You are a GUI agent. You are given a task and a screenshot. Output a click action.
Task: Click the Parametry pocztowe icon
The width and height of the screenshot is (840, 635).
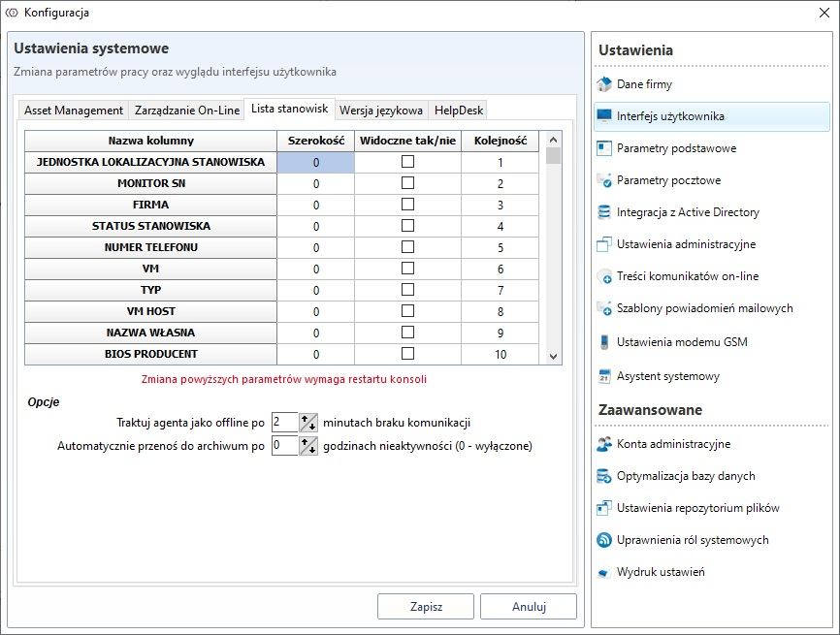604,180
